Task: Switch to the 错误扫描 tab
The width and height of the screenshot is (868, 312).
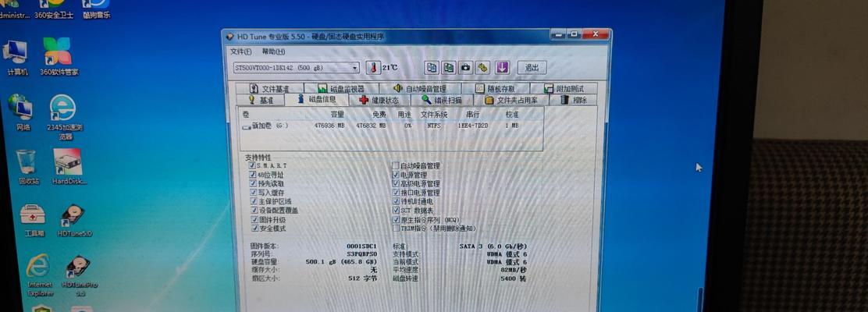Action: pos(442,100)
